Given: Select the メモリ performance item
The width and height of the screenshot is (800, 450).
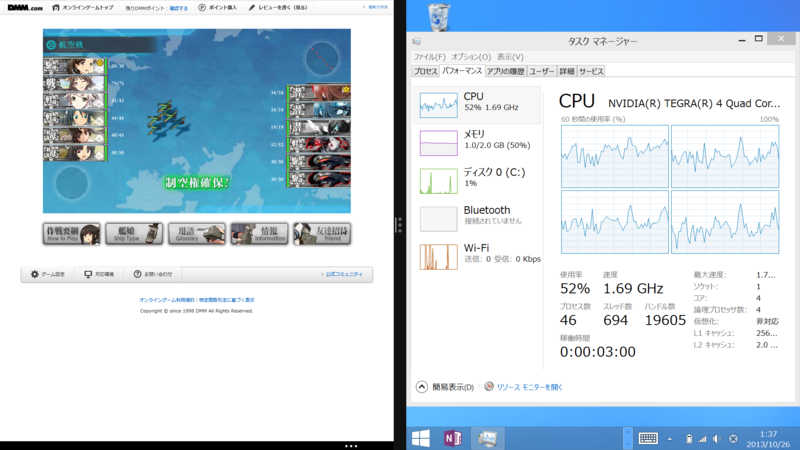Looking at the screenshot, I should (478, 142).
